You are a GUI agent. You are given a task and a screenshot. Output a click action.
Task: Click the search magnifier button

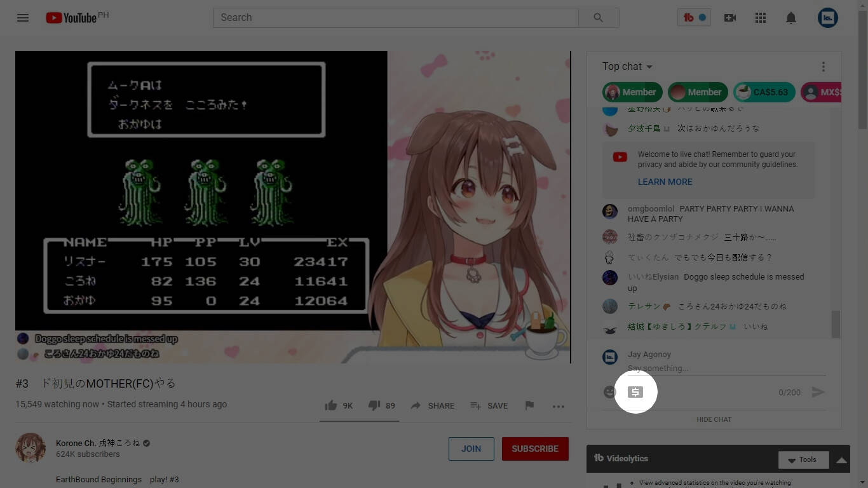[598, 18]
